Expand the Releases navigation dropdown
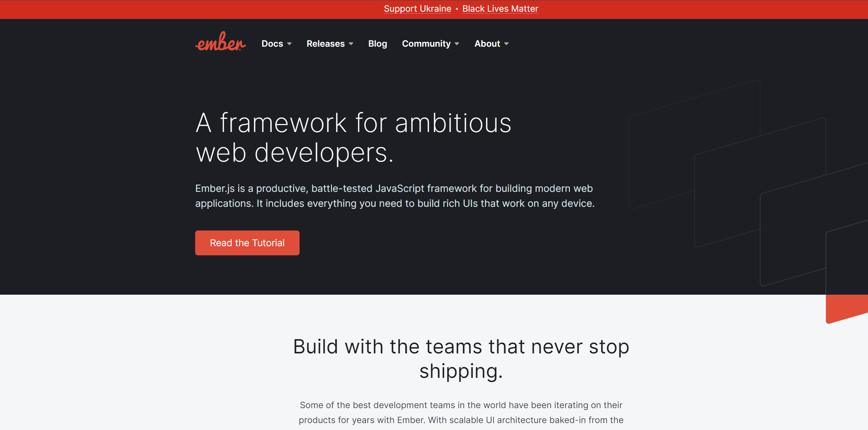The image size is (868, 430). (330, 44)
